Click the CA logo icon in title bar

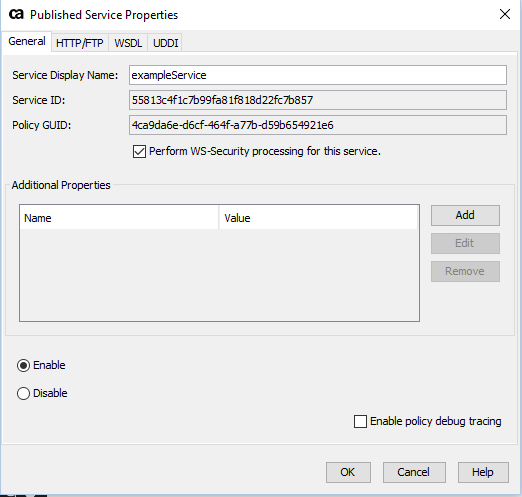pos(16,14)
